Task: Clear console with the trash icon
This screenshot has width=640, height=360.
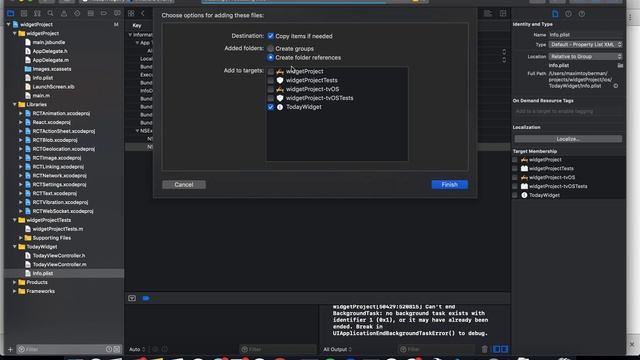Action: [484, 349]
